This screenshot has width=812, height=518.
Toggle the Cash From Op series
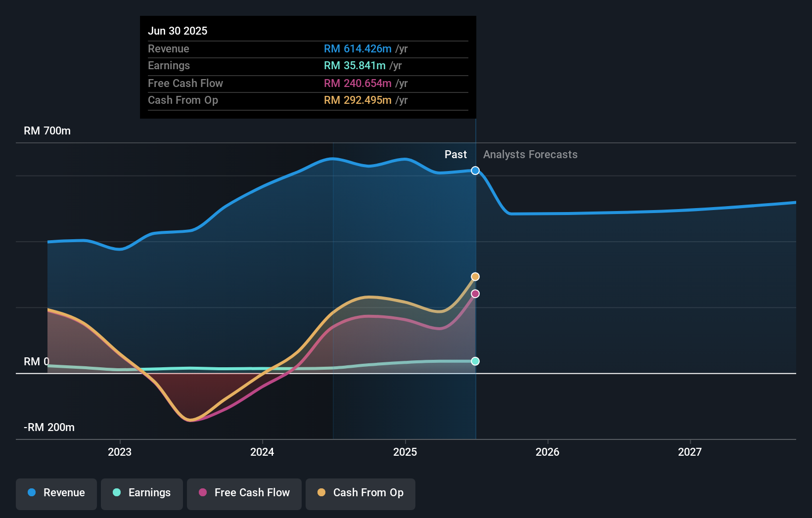click(360, 493)
